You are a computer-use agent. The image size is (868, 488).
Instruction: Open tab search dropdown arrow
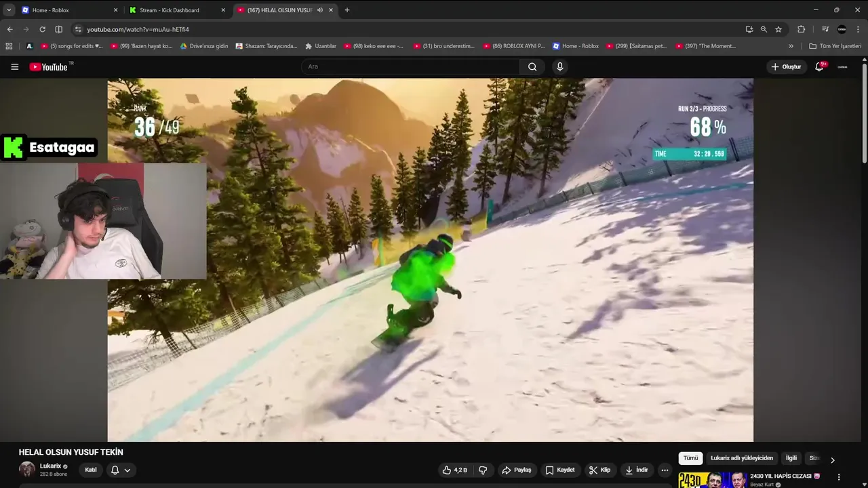9,10
